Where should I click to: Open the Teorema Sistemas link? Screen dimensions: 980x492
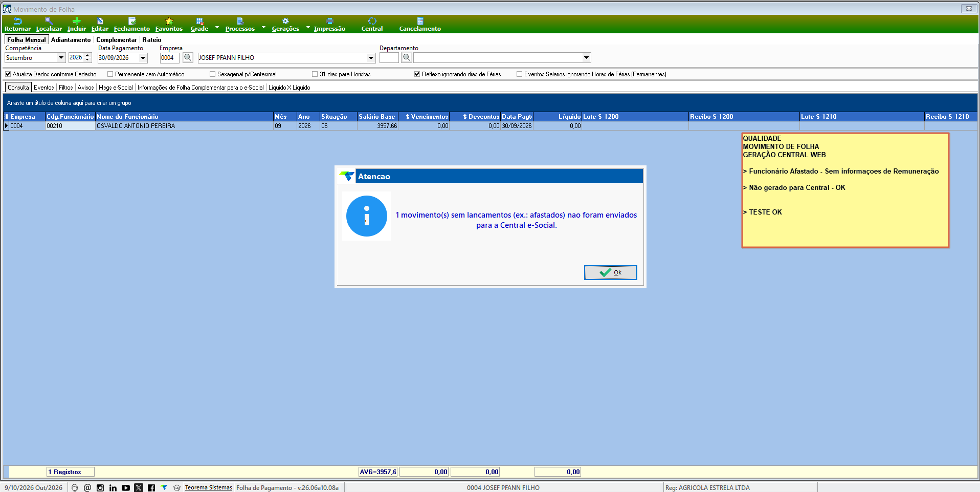click(x=209, y=488)
